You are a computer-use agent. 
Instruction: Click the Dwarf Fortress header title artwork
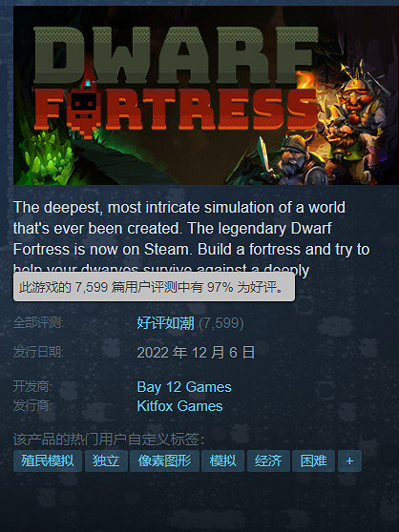pos(176,80)
